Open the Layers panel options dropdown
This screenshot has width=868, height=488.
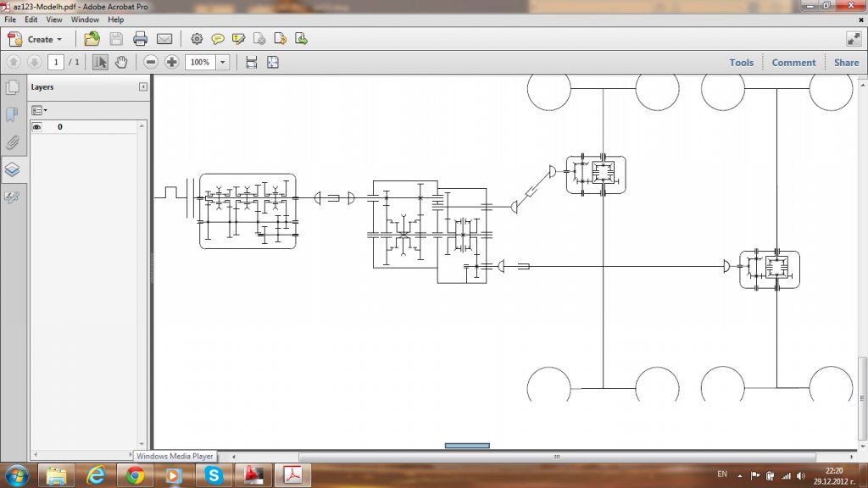pos(39,110)
